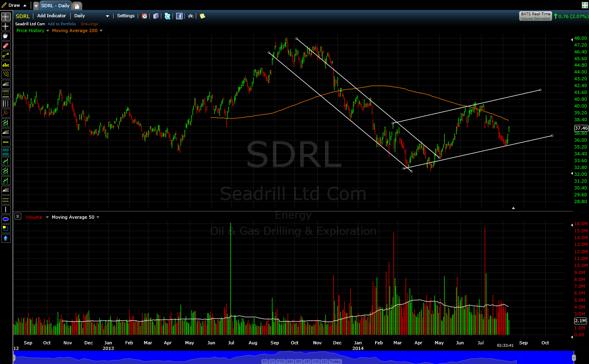
Task: Select the crosshair tool
Action: [x=6, y=16]
